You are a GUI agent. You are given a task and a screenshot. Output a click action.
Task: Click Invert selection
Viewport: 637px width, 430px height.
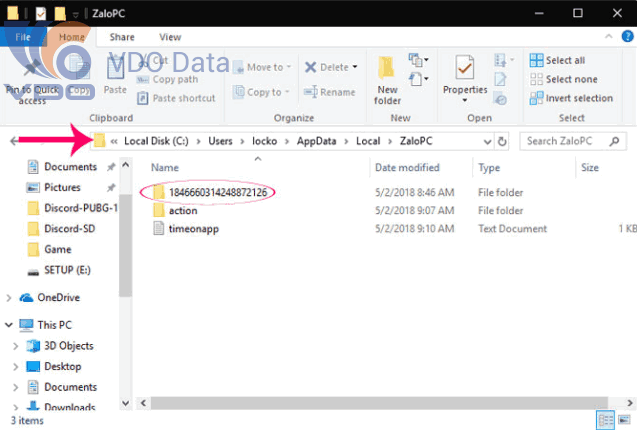point(572,98)
